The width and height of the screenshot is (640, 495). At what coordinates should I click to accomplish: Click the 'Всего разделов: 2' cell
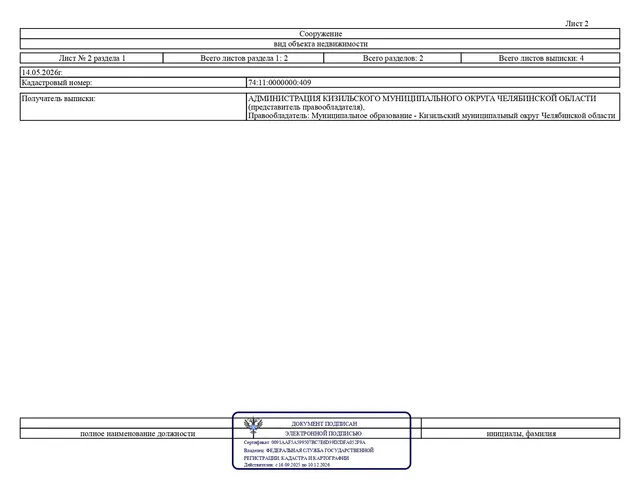pyautogui.click(x=393, y=58)
